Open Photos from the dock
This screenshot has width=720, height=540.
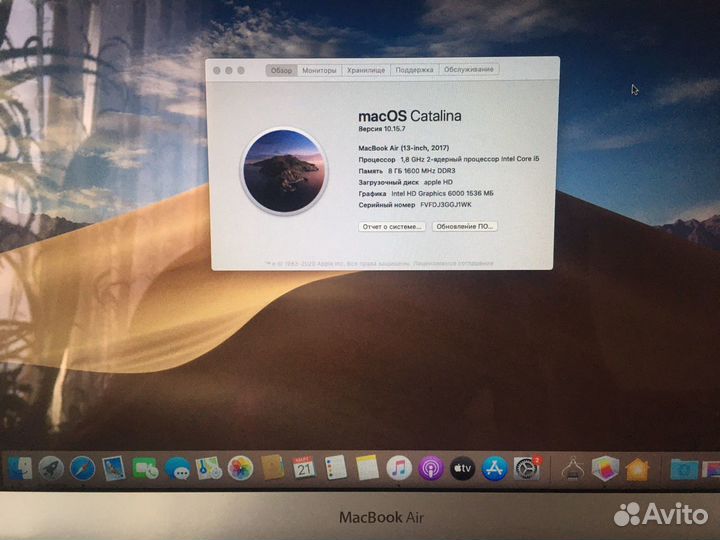241,468
